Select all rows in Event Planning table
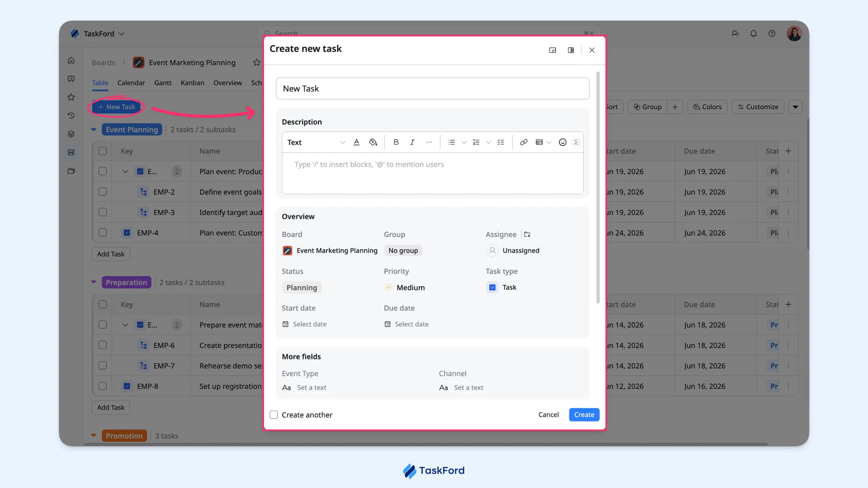The image size is (868, 488). coord(103,151)
